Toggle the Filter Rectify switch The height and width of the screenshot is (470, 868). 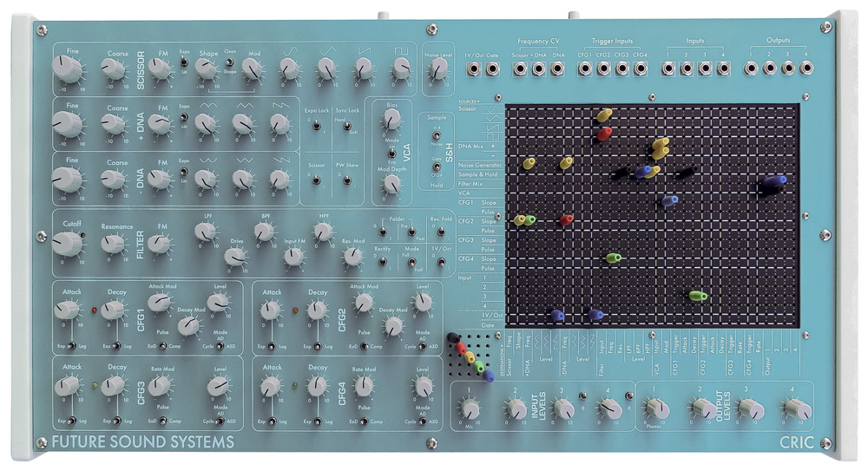tap(383, 262)
